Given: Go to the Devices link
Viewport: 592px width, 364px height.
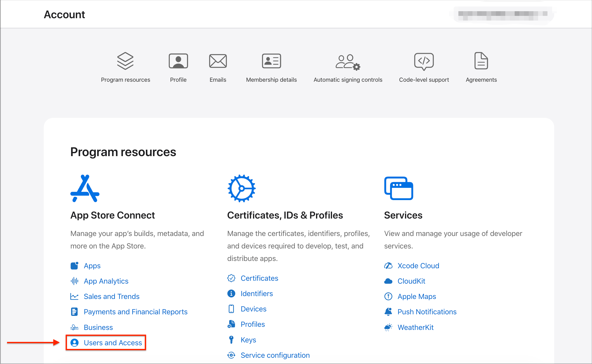Looking at the screenshot, I should click(x=254, y=309).
